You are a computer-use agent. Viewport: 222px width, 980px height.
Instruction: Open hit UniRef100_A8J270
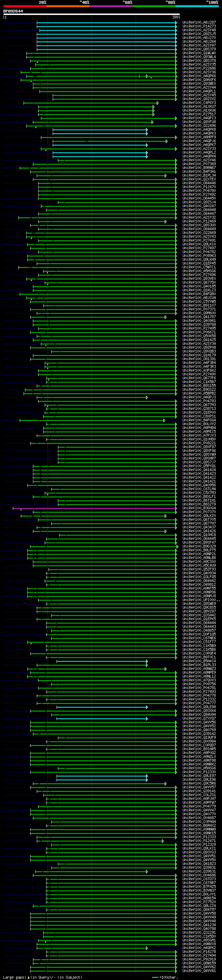click(x=199, y=38)
